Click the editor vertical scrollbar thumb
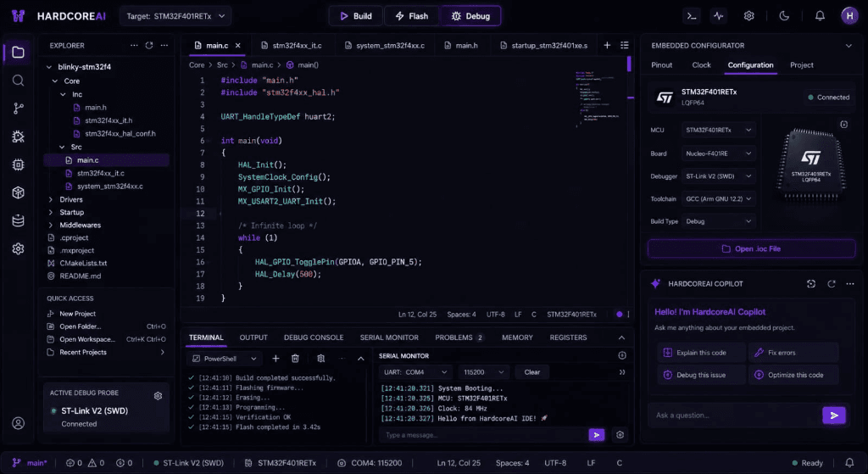This screenshot has width=868, height=474. (630, 63)
